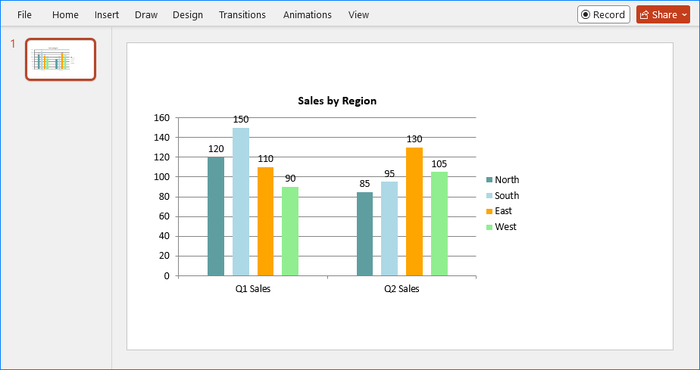
Task: Select the Q1 North bar labeled 120
Action: 216,216
